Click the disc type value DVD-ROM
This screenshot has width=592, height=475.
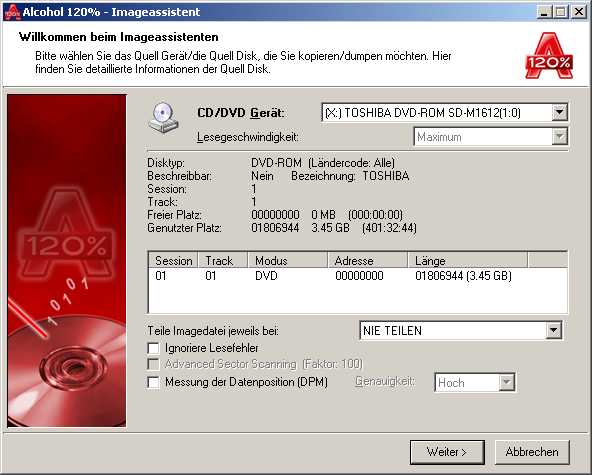pos(276,163)
